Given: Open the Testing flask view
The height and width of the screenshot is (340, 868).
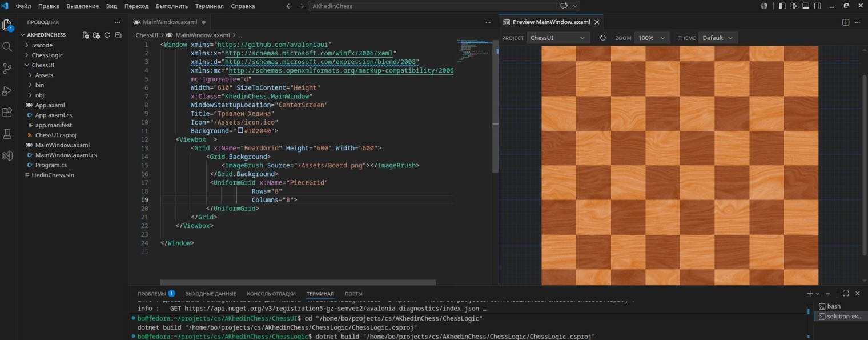Looking at the screenshot, I should tap(7, 134).
